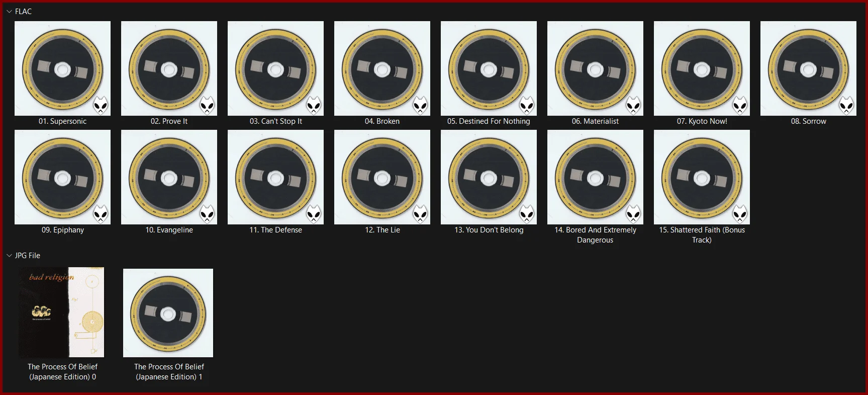Click the '02. Prove It' file name
This screenshot has height=395, width=868.
pyautogui.click(x=169, y=121)
